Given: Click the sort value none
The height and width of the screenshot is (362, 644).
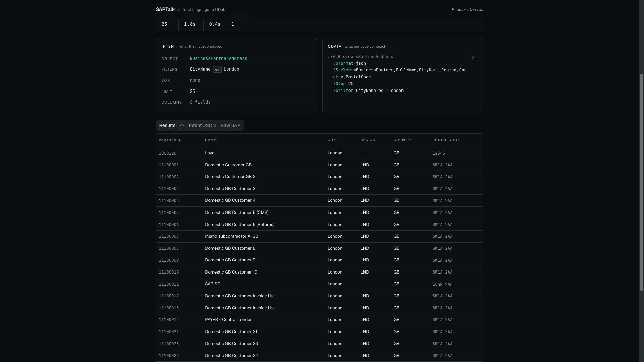Looking at the screenshot, I should click(x=195, y=80).
